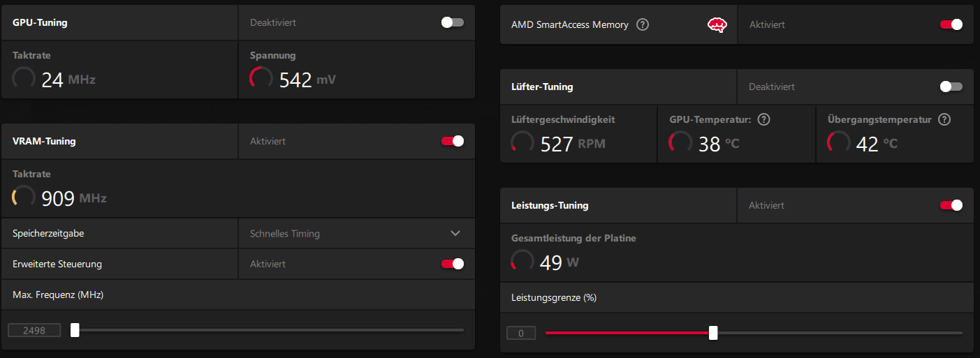Viewport: 980px width, 358px height.
Task: Click the Lüftergeschwindigkeit fan speed gauge
Action: click(x=522, y=142)
